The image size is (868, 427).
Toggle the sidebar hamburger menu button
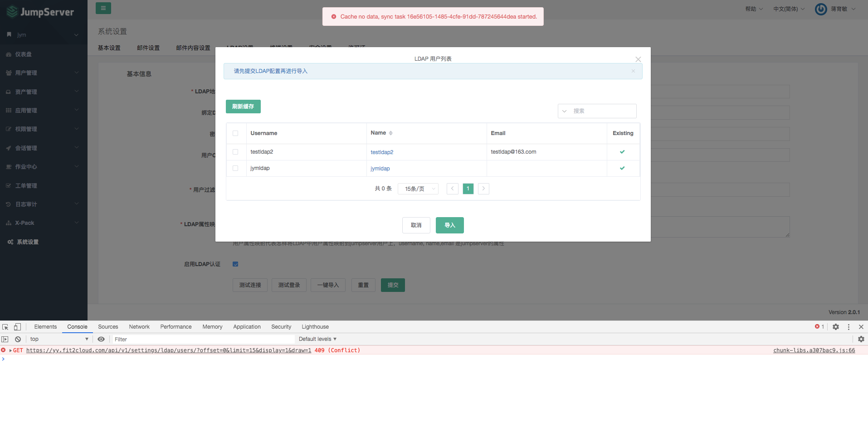click(x=103, y=8)
